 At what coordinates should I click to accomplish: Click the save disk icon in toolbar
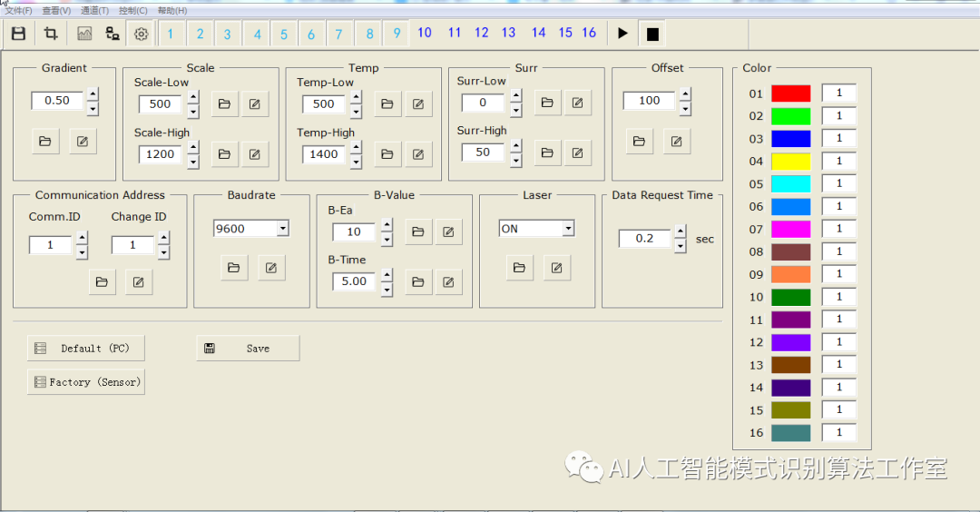coord(19,34)
